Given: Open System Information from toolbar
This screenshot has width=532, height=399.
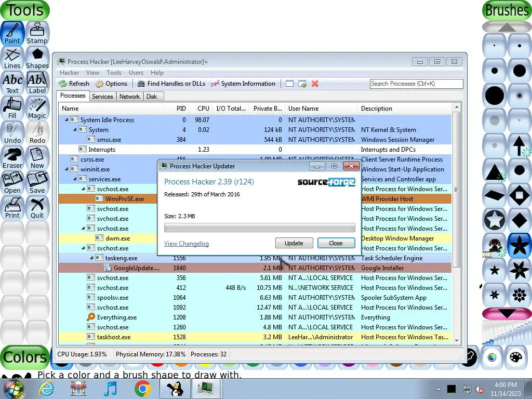Looking at the screenshot, I should (243, 84).
